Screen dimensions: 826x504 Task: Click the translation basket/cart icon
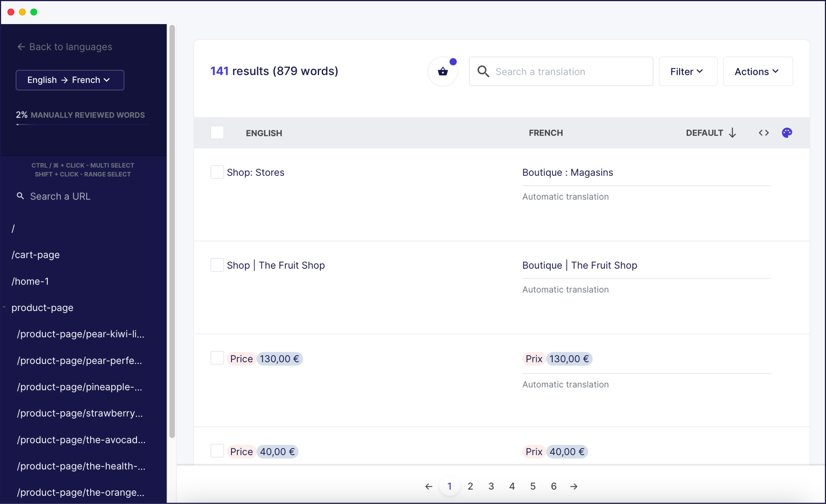tap(444, 71)
